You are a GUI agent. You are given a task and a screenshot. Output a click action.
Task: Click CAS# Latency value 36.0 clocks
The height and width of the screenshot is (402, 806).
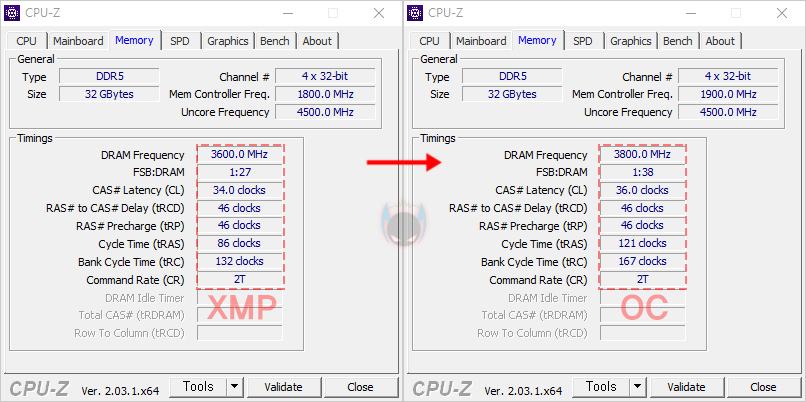click(643, 190)
